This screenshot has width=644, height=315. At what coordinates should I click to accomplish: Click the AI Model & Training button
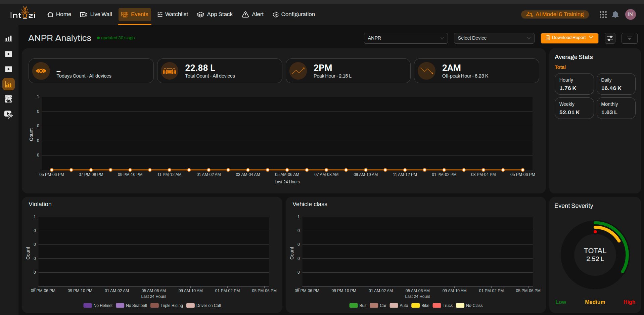554,14
